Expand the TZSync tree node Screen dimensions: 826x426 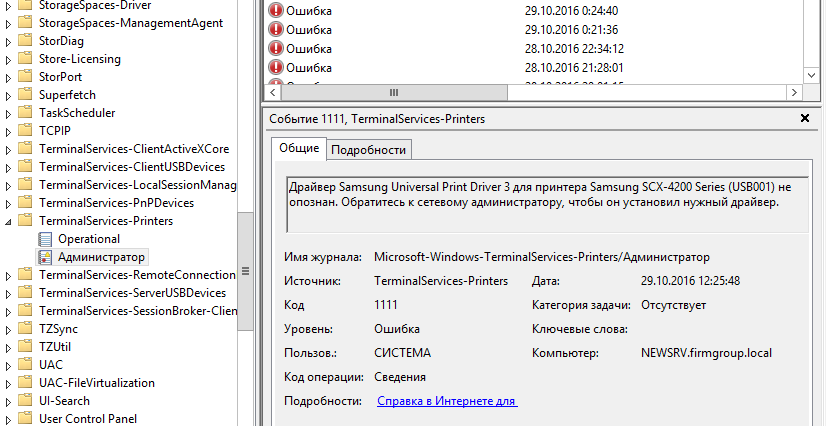click(8, 330)
